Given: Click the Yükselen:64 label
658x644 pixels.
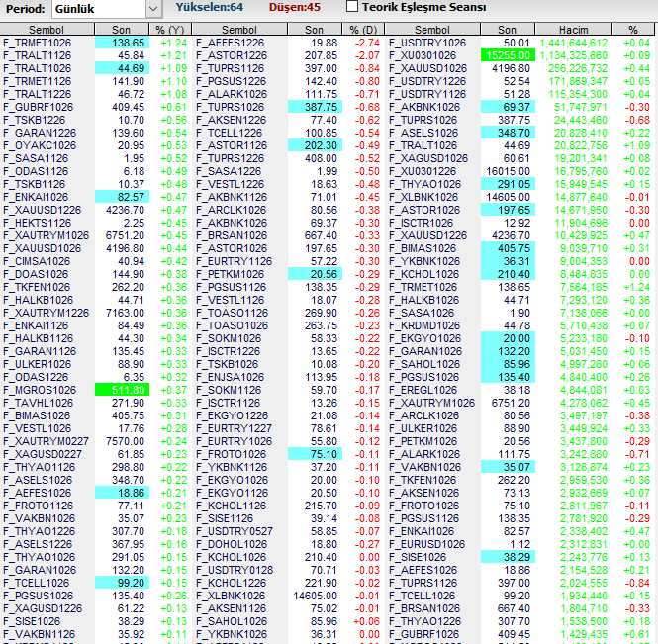Looking at the screenshot, I should point(210,7).
